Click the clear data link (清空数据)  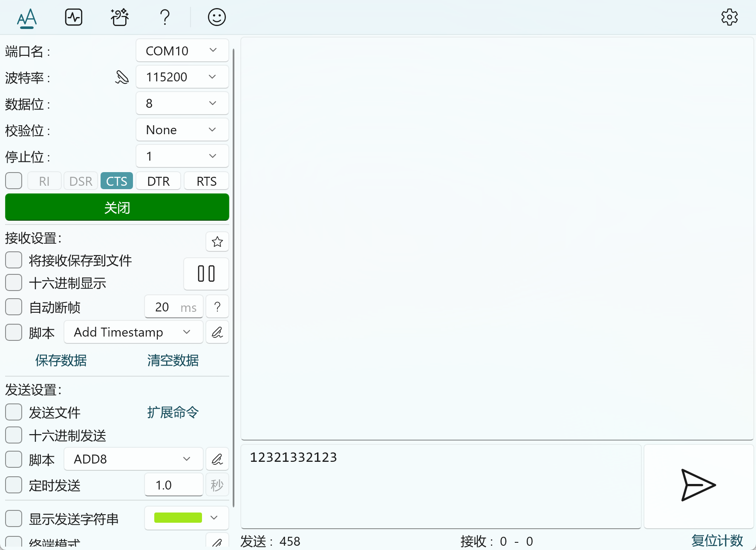(x=173, y=360)
